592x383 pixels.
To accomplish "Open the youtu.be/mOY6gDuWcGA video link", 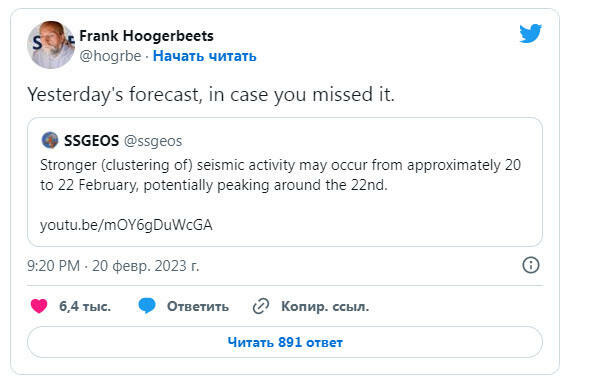I will [126, 225].
